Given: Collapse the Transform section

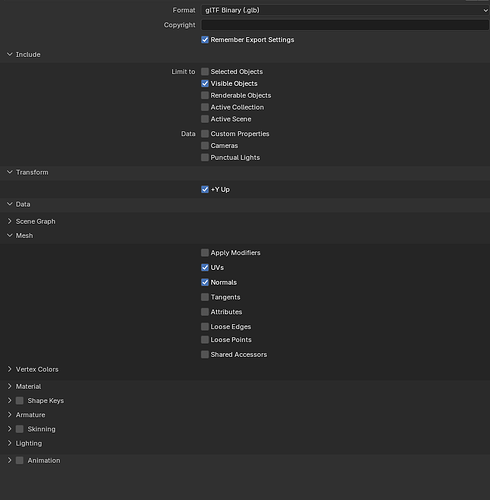Looking at the screenshot, I should (10, 172).
